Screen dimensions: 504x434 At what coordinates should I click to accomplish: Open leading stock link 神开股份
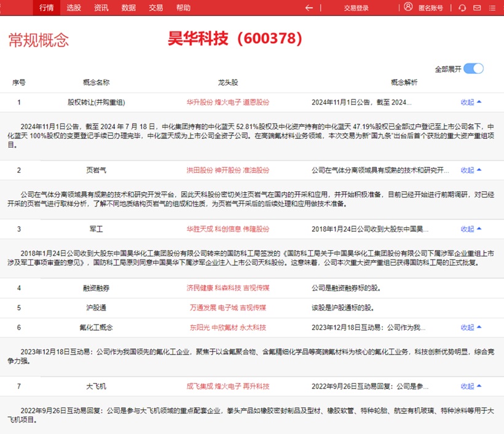click(228, 170)
